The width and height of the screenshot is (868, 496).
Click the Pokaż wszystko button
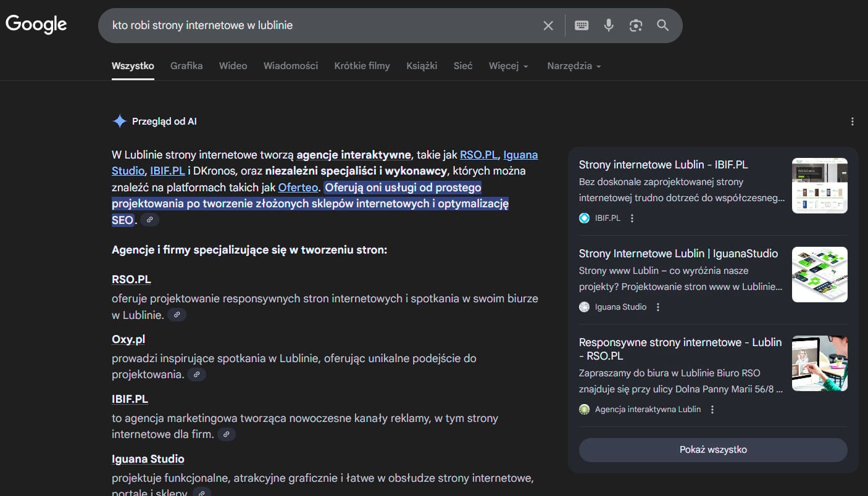(x=713, y=450)
